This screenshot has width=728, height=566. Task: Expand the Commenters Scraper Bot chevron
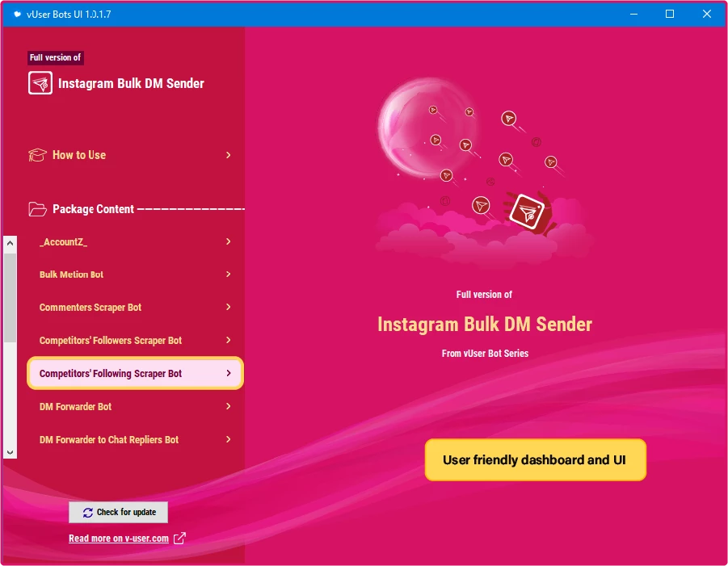pos(228,307)
